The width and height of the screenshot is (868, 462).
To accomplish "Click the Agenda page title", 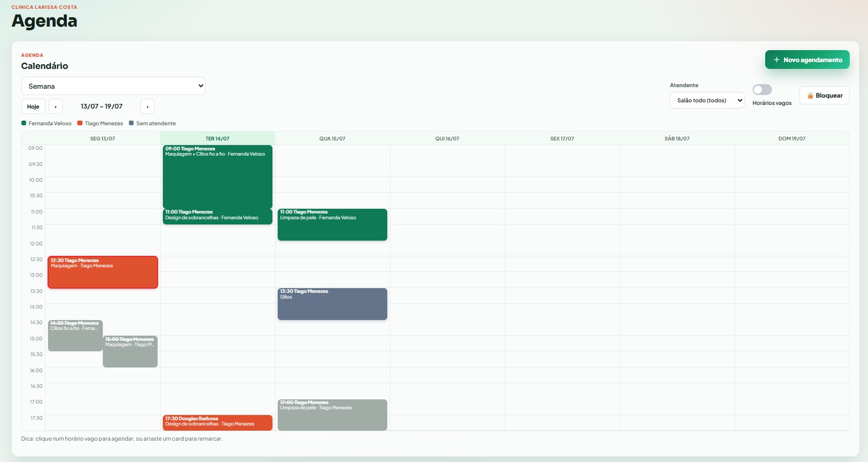I will point(44,21).
